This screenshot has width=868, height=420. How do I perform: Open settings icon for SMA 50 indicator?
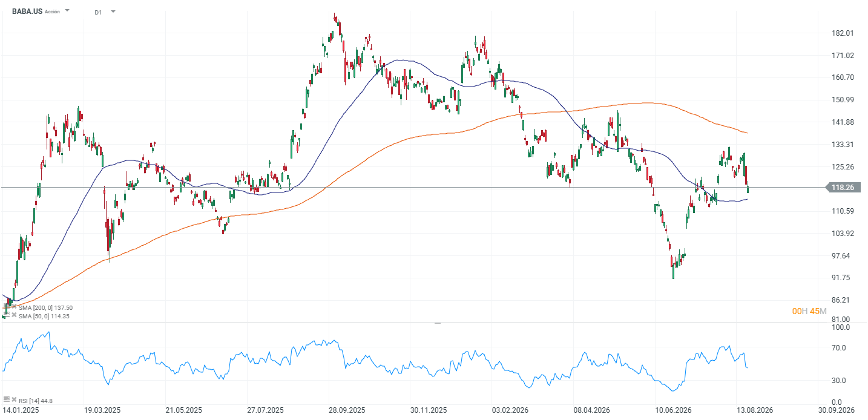6,316
